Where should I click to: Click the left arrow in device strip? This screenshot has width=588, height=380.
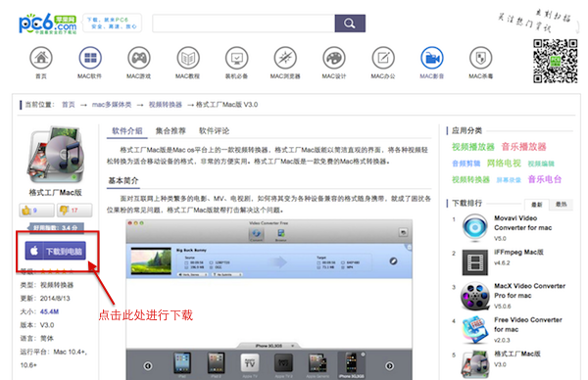point(148,365)
